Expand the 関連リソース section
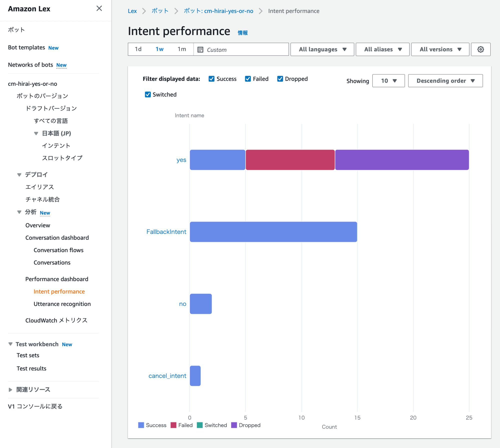Image resolution: width=500 pixels, height=448 pixels. tap(10, 389)
